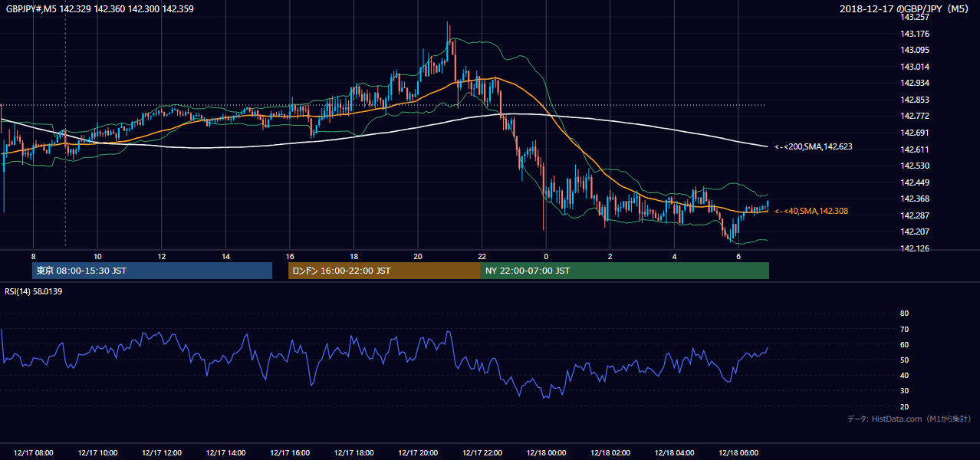Viewport: 980px width, 460px height.
Task: Select the London 16:00-22:00 JST session bar
Action: coord(384,271)
